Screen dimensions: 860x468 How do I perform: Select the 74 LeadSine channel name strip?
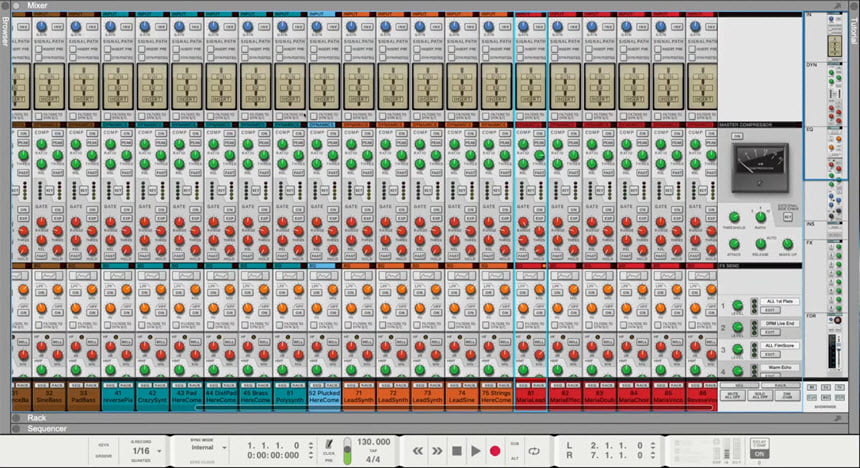click(462, 397)
